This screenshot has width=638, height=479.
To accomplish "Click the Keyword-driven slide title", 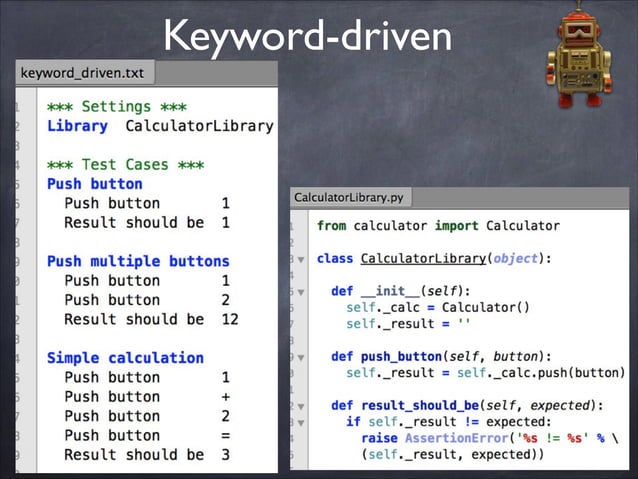I will point(308,37).
